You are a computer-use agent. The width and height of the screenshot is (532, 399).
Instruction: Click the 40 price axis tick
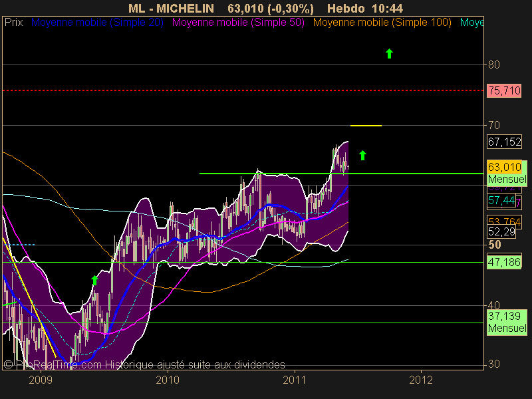point(493,305)
